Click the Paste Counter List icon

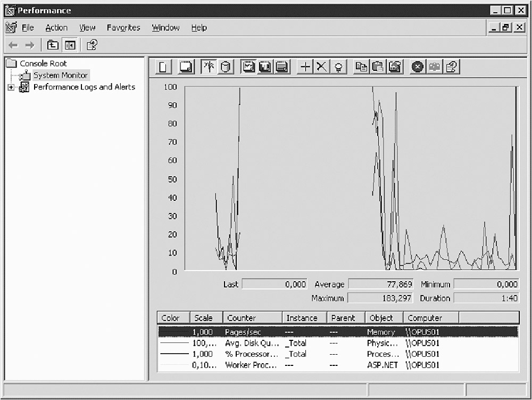[378, 67]
